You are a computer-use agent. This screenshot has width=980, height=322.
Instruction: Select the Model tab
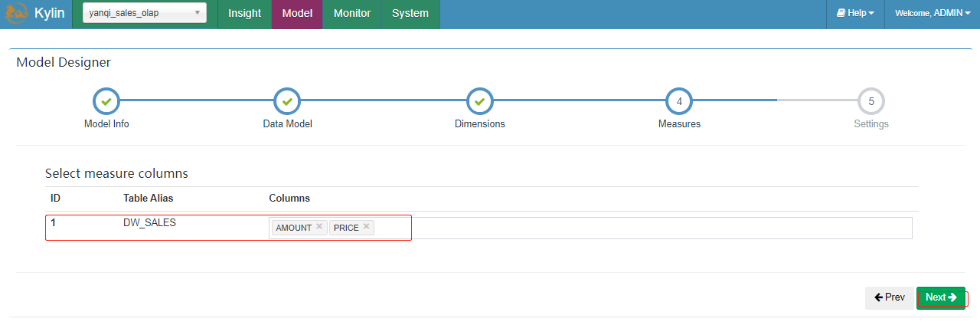coord(297,14)
